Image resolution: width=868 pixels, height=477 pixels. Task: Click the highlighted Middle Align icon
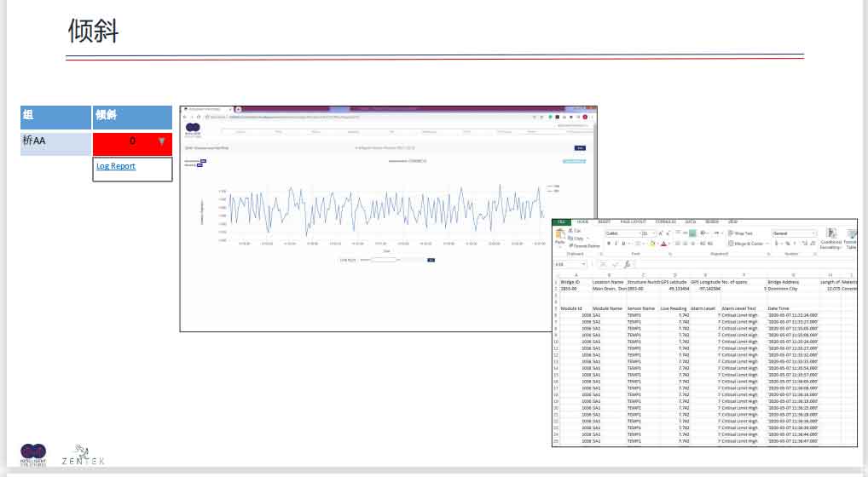point(692,233)
